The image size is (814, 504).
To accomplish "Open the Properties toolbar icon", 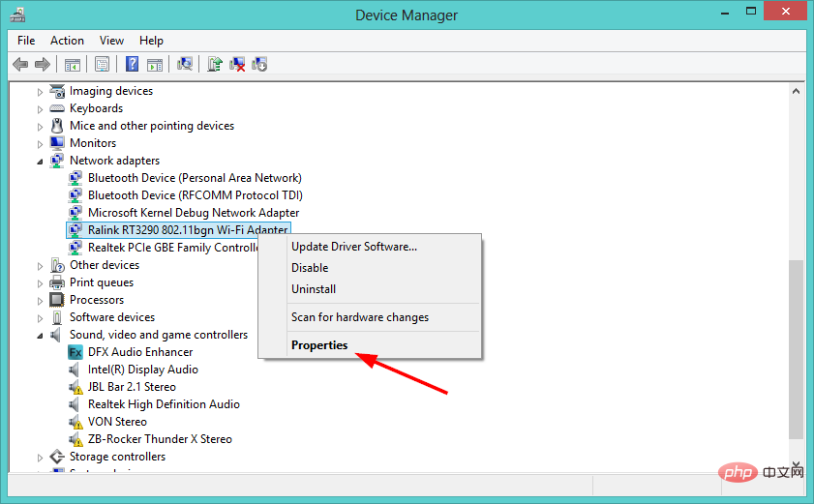I will pos(103,65).
